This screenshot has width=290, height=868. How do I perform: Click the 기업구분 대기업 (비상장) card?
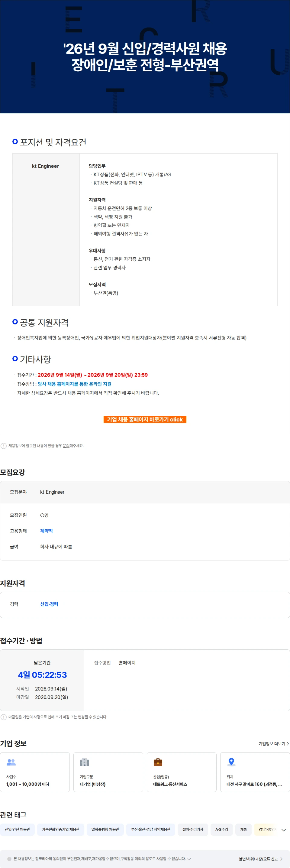(108, 772)
